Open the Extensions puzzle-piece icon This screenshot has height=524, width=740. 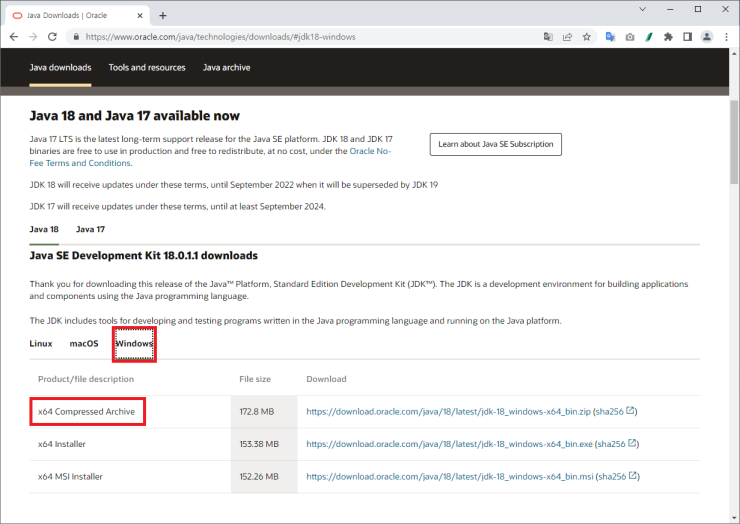[x=668, y=37]
